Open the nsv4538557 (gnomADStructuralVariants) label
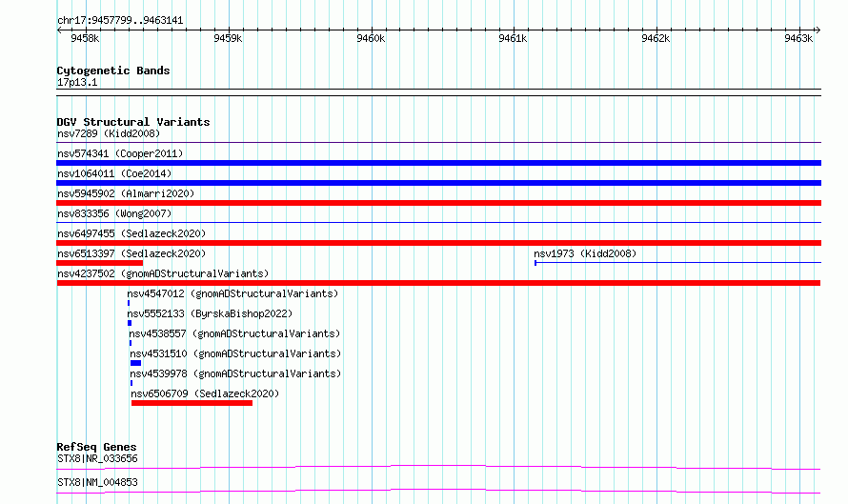The width and height of the screenshot is (848, 504). pos(234,333)
